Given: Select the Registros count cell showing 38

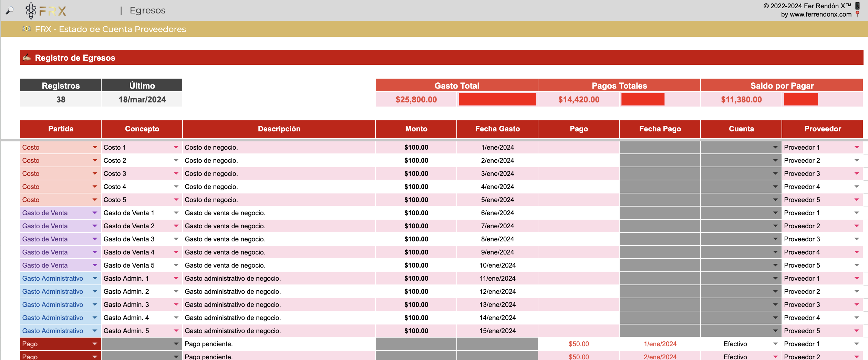Looking at the screenshot, I should [x=61, y=100].
